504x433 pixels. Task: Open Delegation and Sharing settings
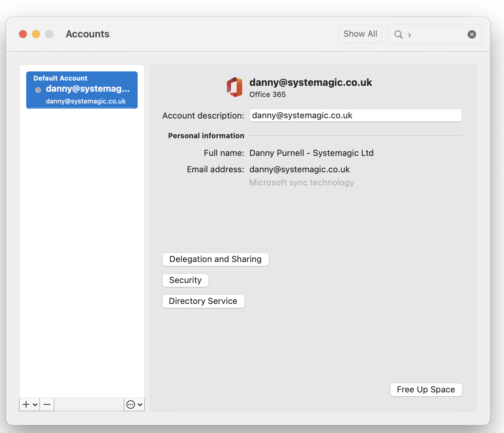pos(216,259)
